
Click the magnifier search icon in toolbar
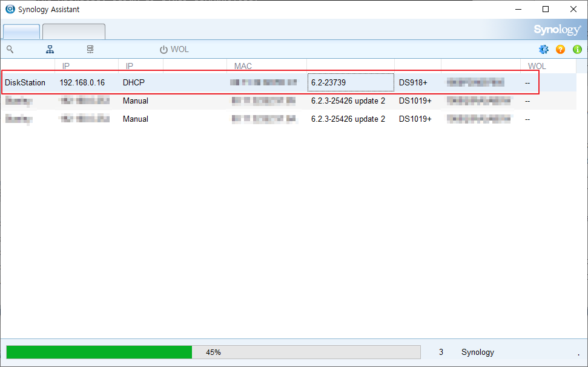tap(10, 50)
